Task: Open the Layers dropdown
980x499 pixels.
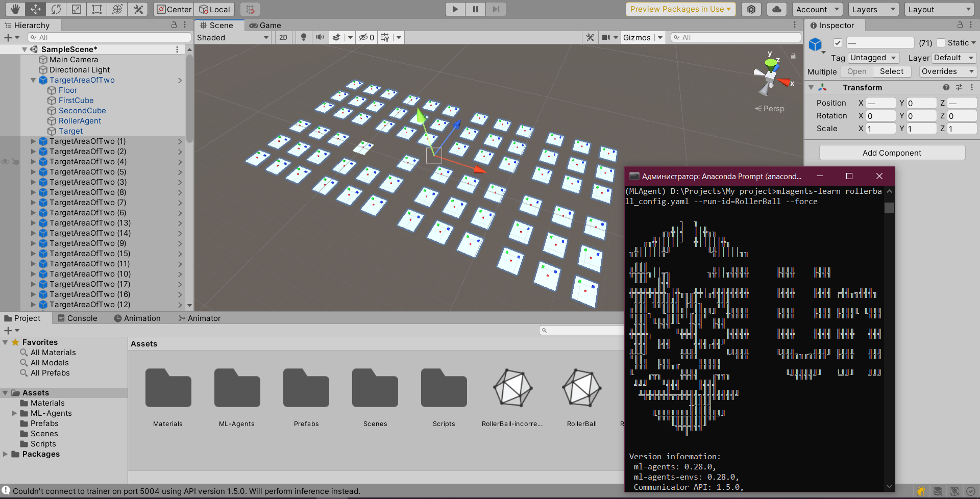Action: 874,9
